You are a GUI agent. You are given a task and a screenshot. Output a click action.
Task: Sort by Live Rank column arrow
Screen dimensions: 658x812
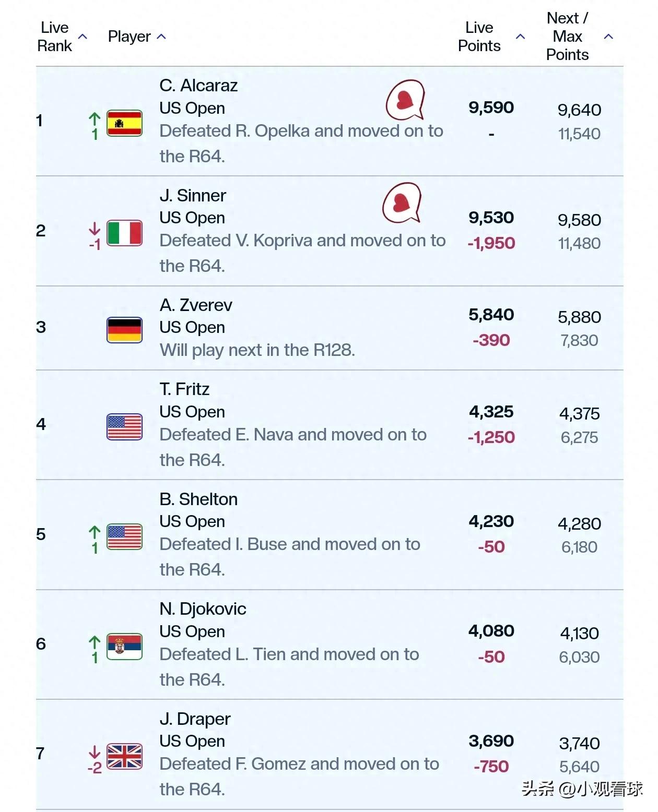pyautogui.click(x=83, y=37)
